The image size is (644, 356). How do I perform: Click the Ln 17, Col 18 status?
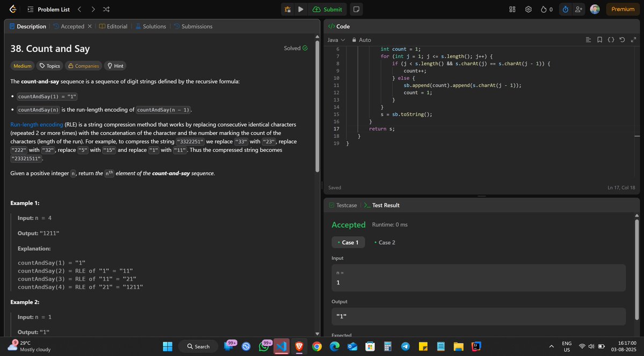(x=621, y=187)
